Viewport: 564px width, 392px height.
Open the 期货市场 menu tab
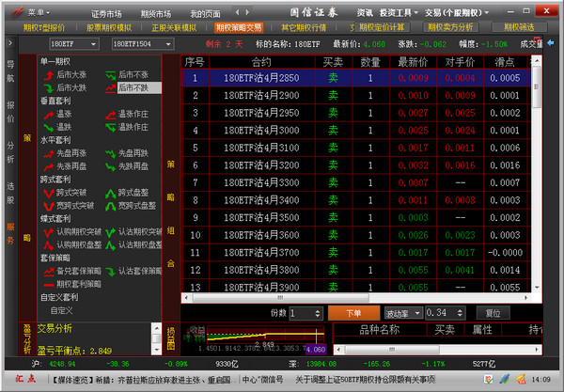click(155, 14)
